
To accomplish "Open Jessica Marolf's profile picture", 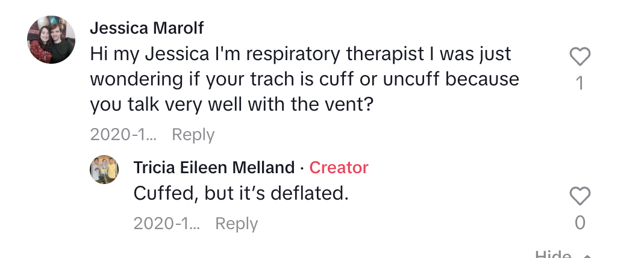I will [51, 40].
